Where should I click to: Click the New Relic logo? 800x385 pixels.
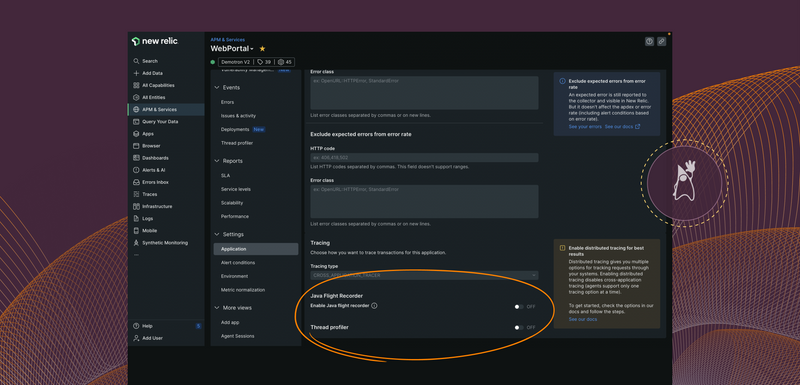tap(155, 41)
